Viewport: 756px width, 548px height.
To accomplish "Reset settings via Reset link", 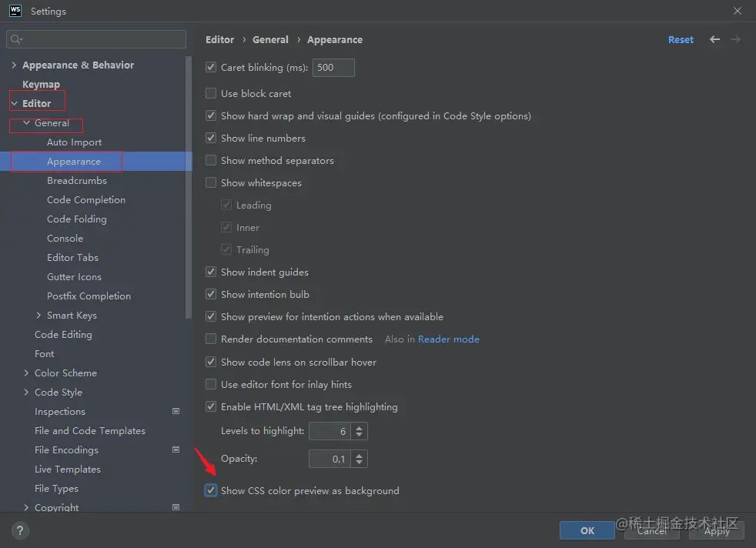I will (681, 40).
